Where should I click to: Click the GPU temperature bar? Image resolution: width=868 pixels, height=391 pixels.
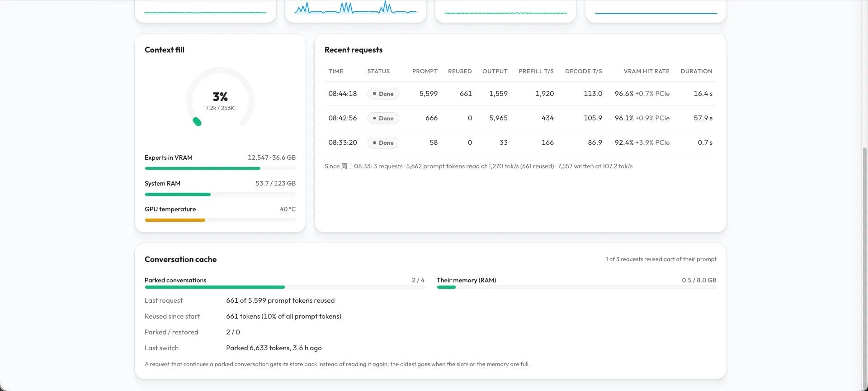pos(220,220)
